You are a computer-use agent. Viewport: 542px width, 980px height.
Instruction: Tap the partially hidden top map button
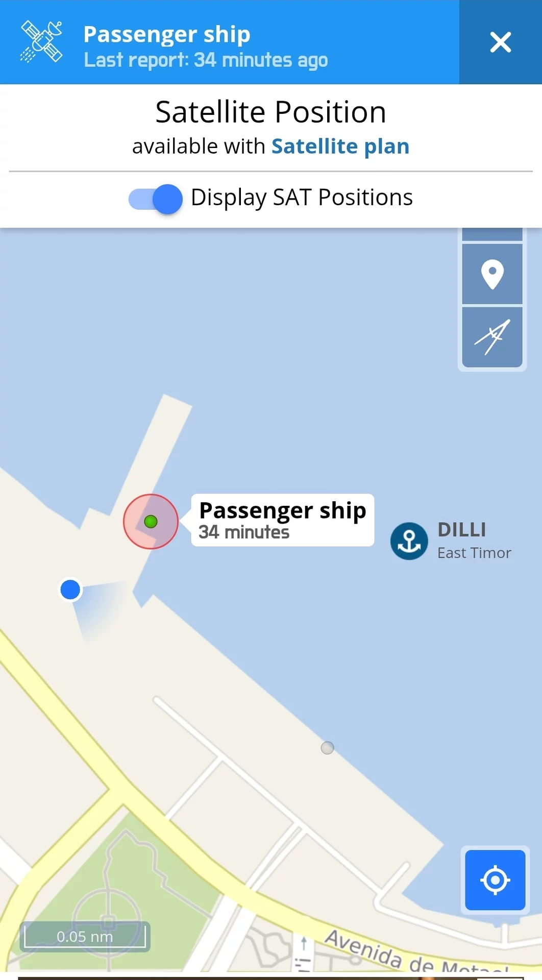[492, 234]
